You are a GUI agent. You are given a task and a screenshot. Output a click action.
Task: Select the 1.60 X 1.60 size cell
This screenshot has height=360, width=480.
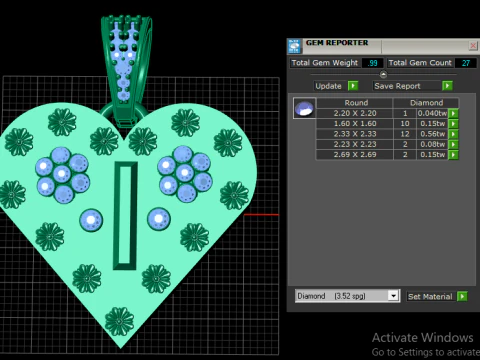355,124
